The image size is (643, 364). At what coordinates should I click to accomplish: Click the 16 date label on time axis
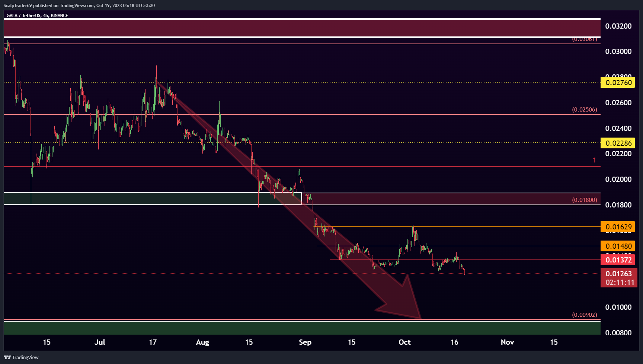point(454,342)
